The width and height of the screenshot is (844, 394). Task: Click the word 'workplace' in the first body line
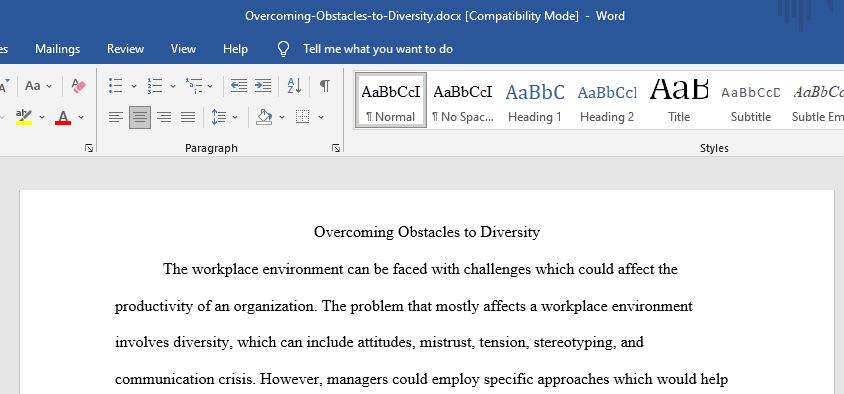point(225,269)
